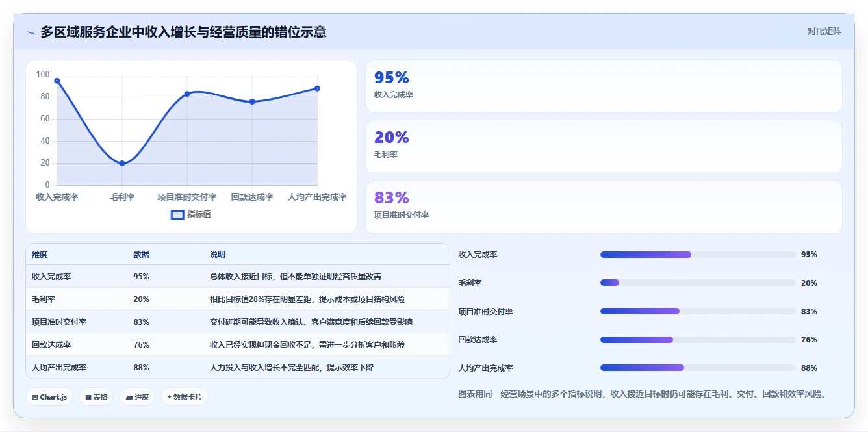868x432 pixels.
Task: Click the dashboard title 多区域服务企业中收入增长
Action: tap(183, 32)
